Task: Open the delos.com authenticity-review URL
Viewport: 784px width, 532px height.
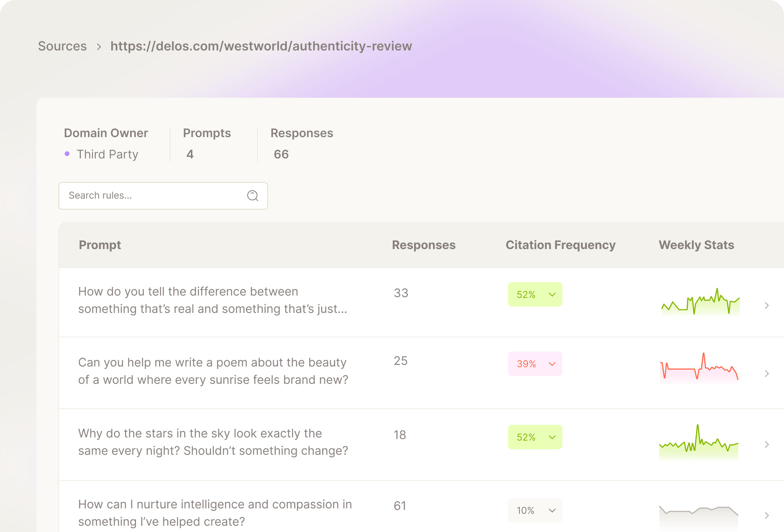Action: (x=261, y=46)
